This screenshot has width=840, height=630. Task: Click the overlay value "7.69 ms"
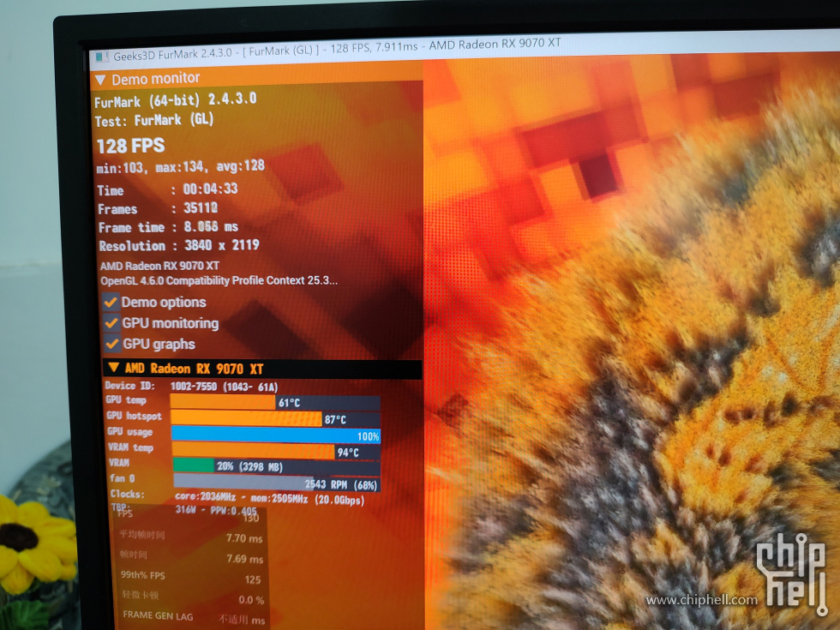pos(245,559)
